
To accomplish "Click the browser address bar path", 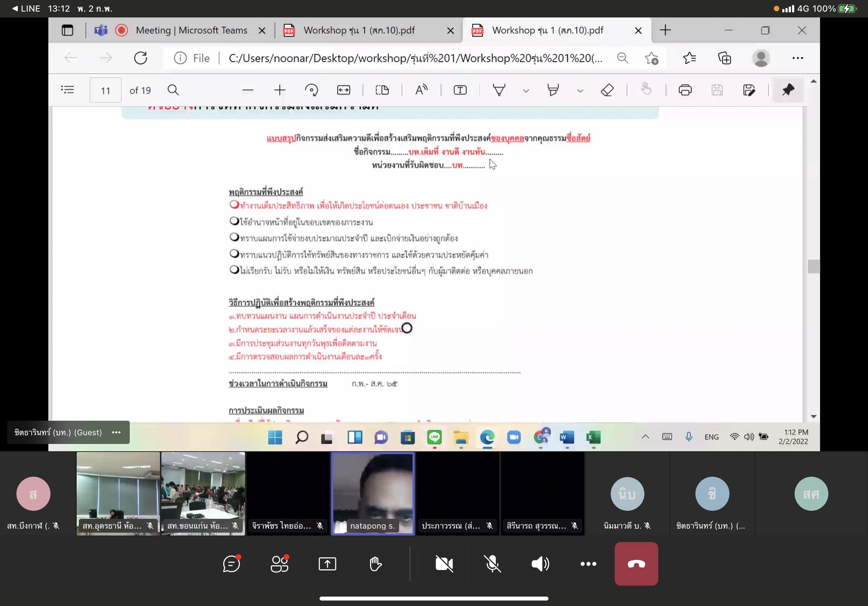I will pos(415,58).
